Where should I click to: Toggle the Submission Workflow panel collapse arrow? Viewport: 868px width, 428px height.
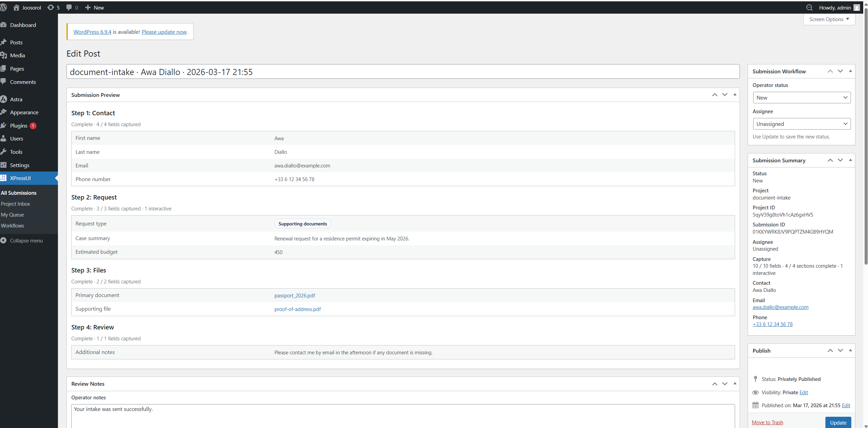[x=850, y=71]
